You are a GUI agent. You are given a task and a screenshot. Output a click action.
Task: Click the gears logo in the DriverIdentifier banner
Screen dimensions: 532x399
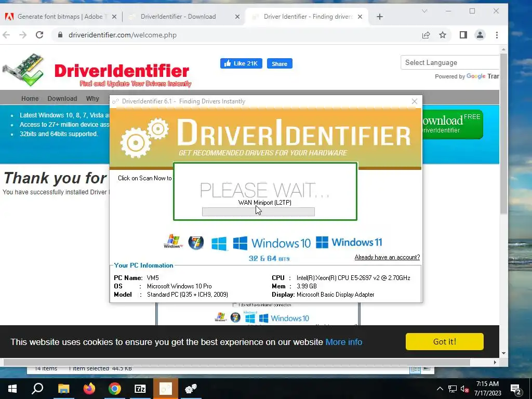point(144,137)
